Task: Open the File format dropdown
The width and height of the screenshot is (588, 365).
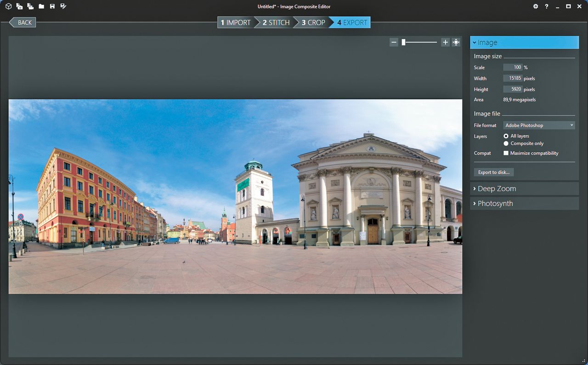Action: (539, 125)
